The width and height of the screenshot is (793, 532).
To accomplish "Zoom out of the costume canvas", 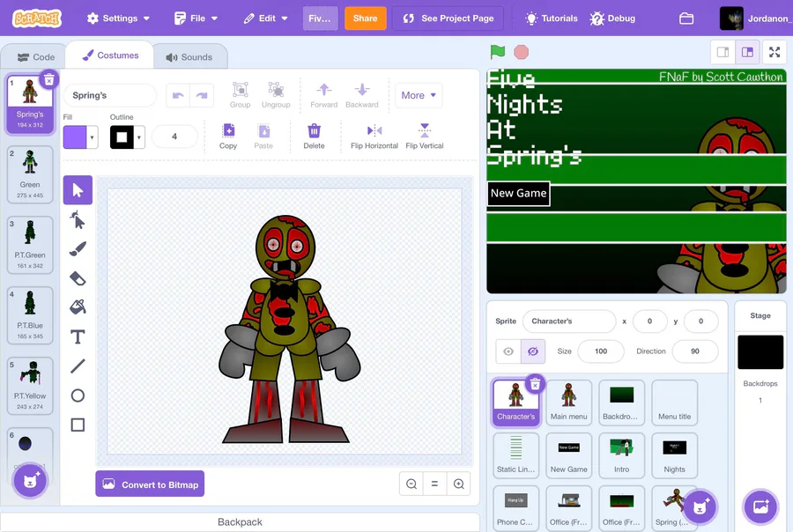I will (411, 484).
